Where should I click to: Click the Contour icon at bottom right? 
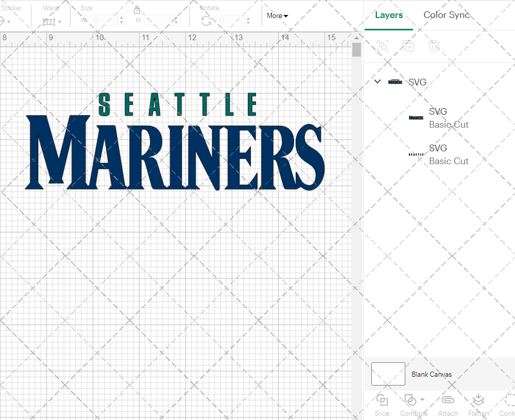point(509,400)
